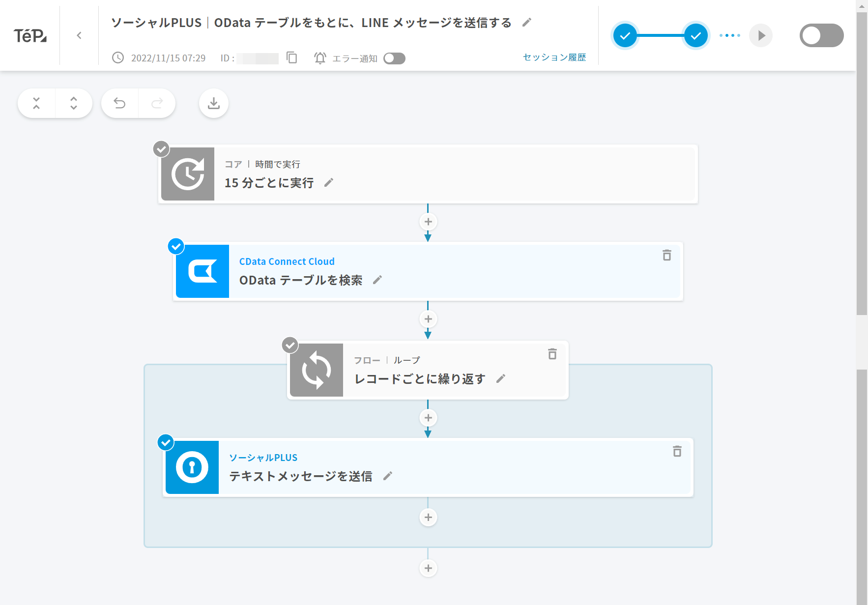Click the loop icon on レコードごとに繰り返す node
The width and height of the screenshot is (868, 605).
pyautogui.click(x=317, y=370)
